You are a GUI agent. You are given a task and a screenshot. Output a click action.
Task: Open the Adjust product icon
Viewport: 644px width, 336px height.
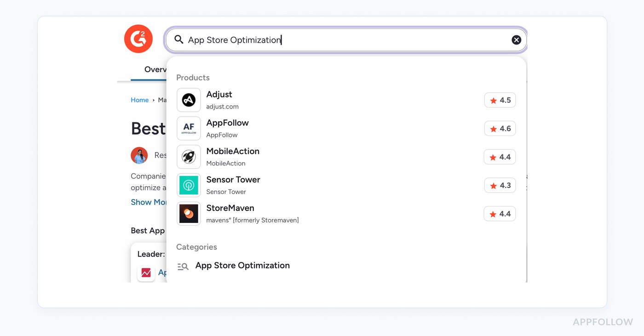pyautogui.click(x=189, y=100)
